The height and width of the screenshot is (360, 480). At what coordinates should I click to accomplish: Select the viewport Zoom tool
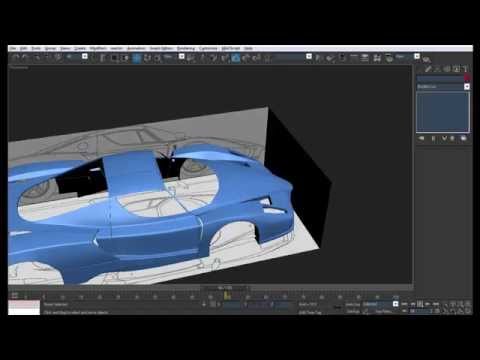446,304
